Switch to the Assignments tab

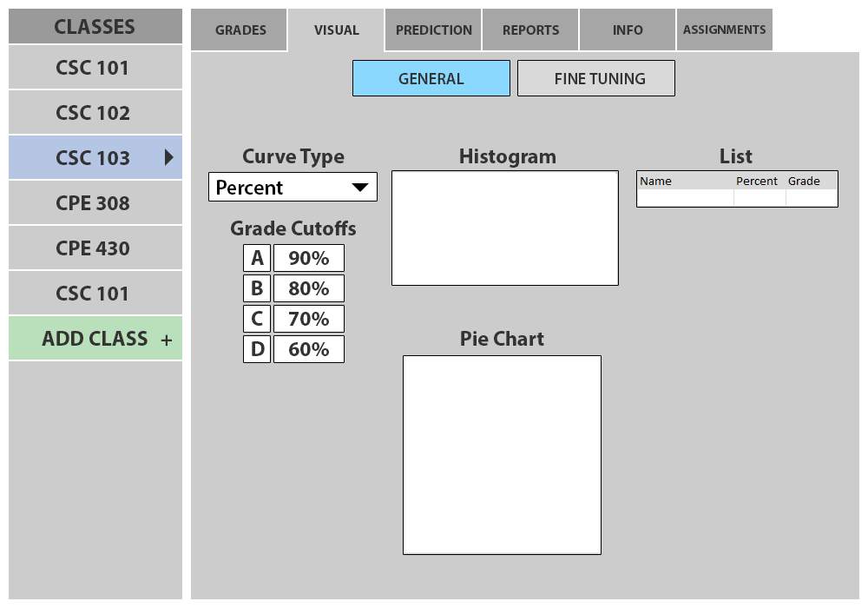pos(724,30)
